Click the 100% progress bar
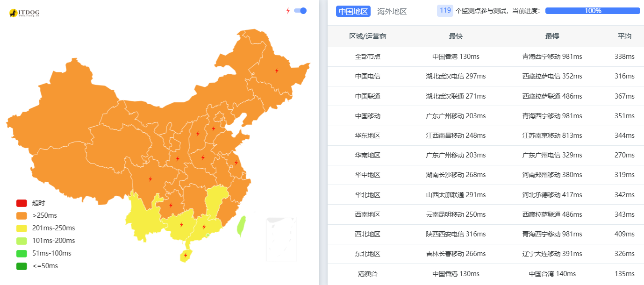Screen dimensions: 644x285 tap(592, 11)
